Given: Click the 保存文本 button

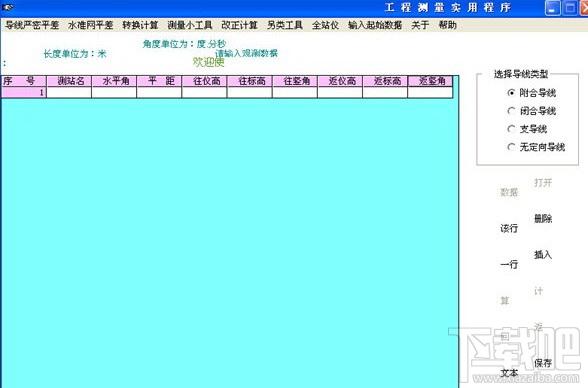Looking at the screenshot, I should pos(526,368).
